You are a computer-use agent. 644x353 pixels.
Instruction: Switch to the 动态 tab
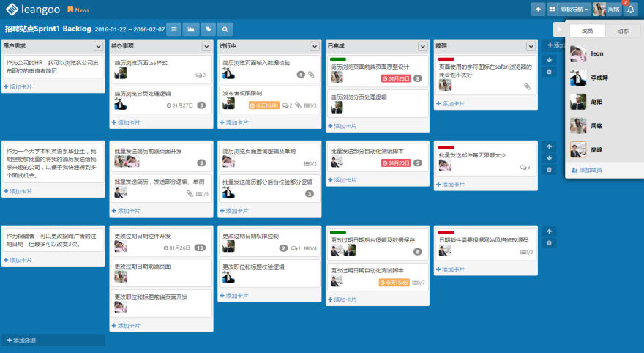(623, 31)
